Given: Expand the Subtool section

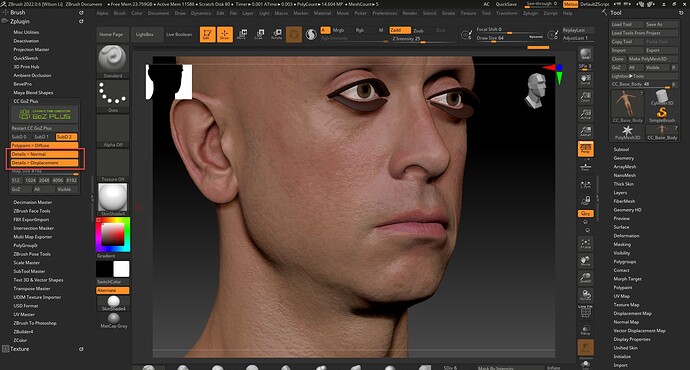Looking at the screenshot, I should coord(621,150).
